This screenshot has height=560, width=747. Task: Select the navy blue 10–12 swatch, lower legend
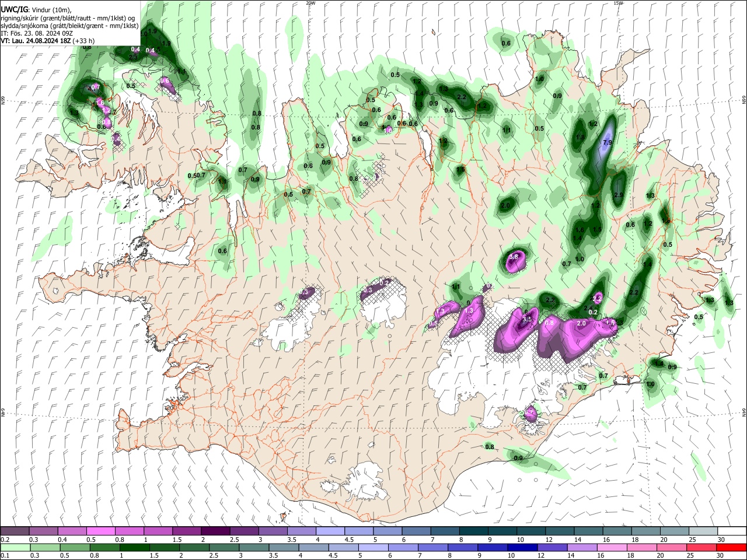tap(523, 547)
